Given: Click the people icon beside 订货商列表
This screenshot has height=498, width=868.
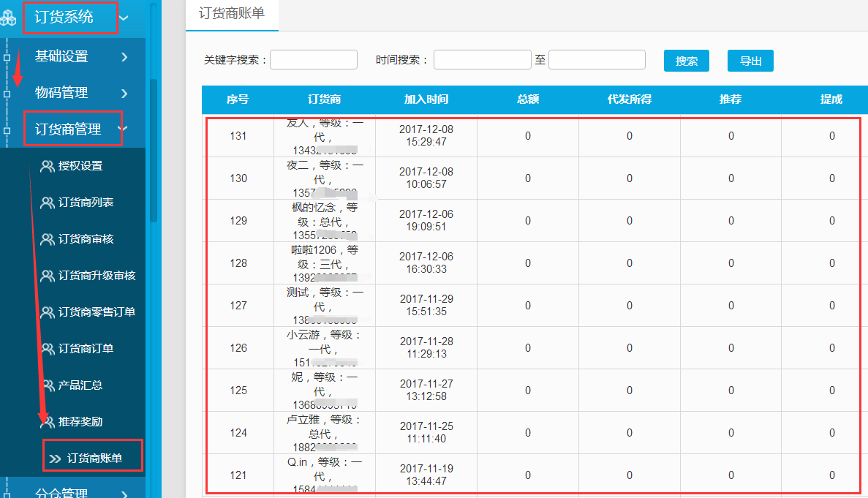Looking at the screenshot, I should [47, 203].
